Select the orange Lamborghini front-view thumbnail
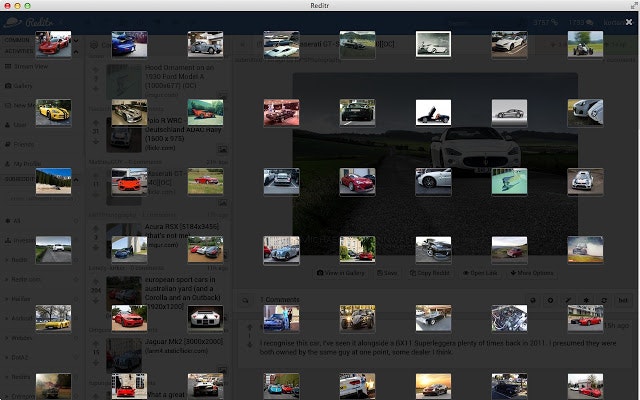 pyautogui.click(x=129, y=181)
